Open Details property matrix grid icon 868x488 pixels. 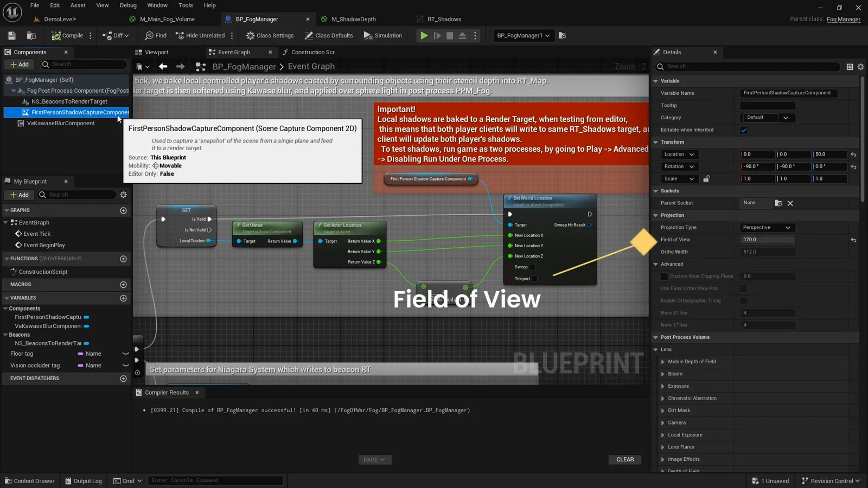850,67
